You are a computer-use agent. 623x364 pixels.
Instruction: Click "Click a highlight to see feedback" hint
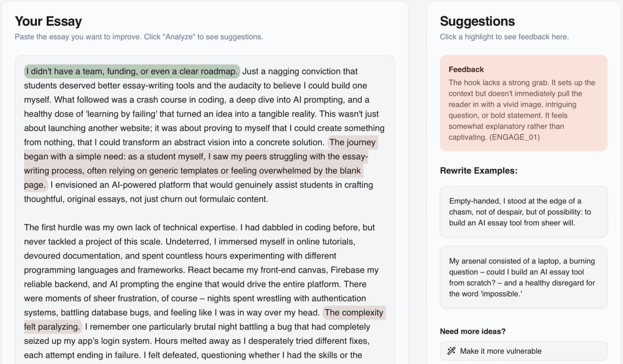click(x=504, y=37)
